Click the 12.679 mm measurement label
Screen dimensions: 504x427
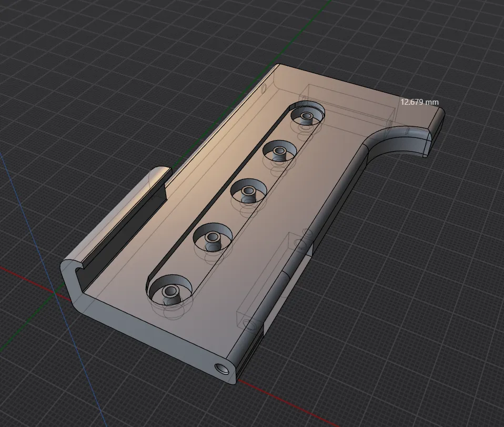coord(419,102)
